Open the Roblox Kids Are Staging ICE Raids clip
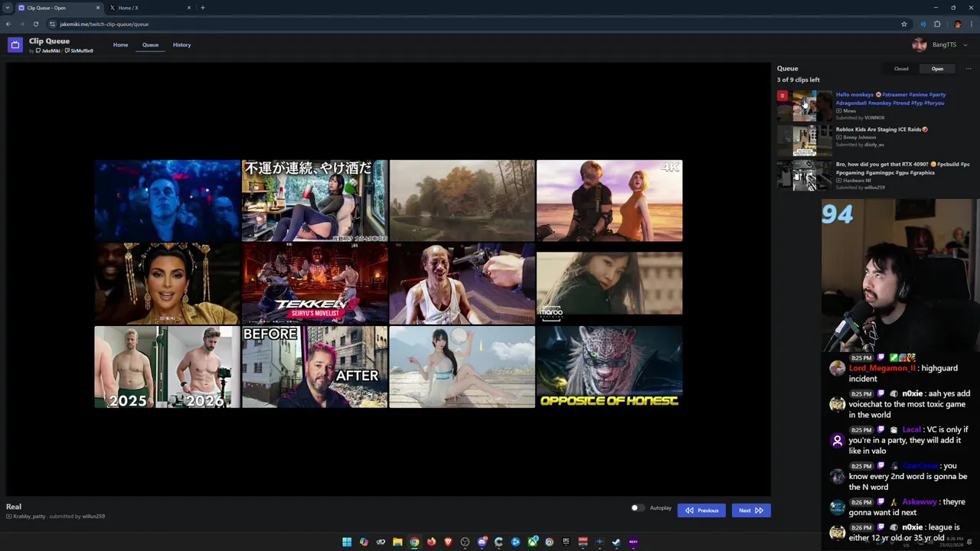 click(882, 129)
